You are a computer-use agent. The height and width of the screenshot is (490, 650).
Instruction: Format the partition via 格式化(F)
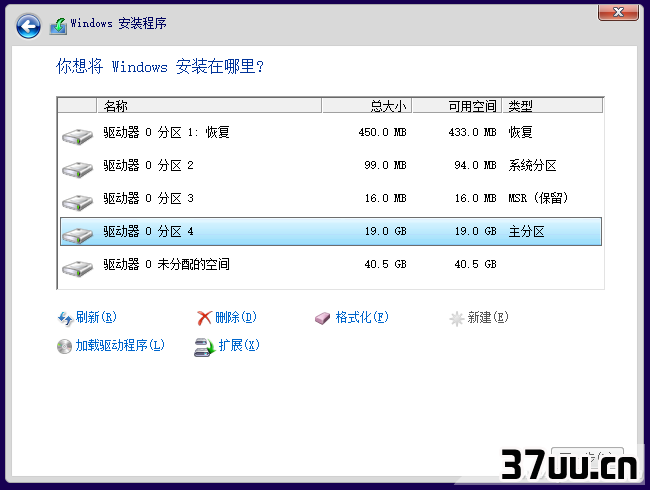362,317
